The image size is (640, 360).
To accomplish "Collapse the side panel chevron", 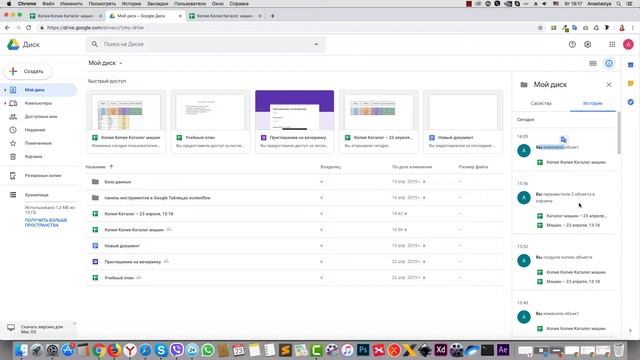I will [x=630, y=331].
